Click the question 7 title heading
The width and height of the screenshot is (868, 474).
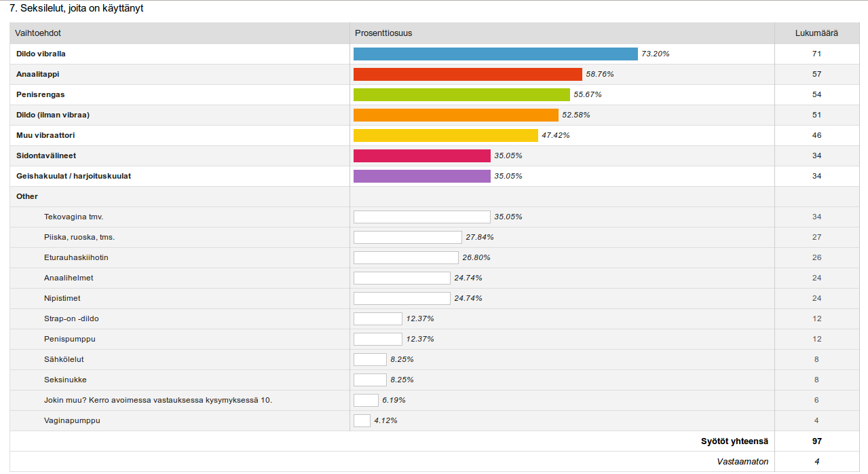coord(76,9)
